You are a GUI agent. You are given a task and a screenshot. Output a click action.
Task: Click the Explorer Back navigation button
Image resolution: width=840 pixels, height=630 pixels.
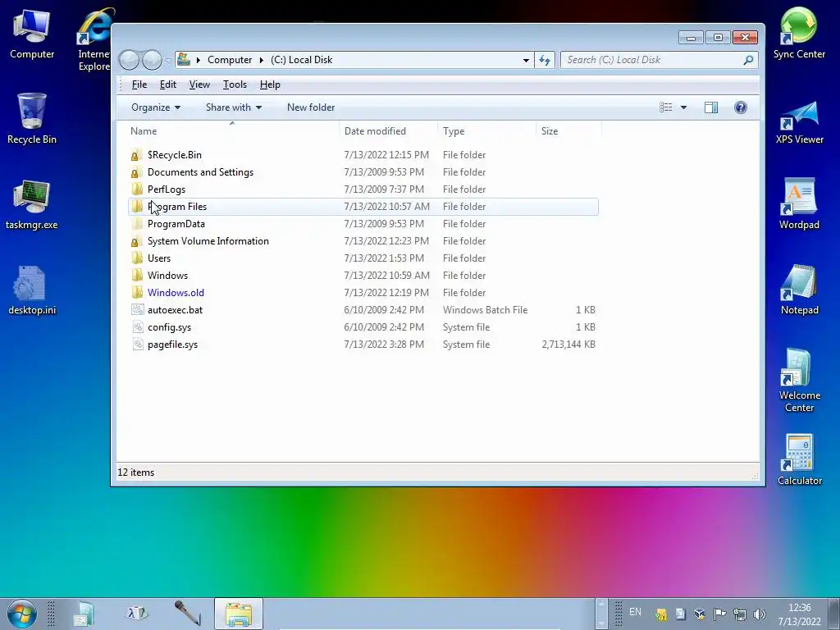tap(129, 60)
